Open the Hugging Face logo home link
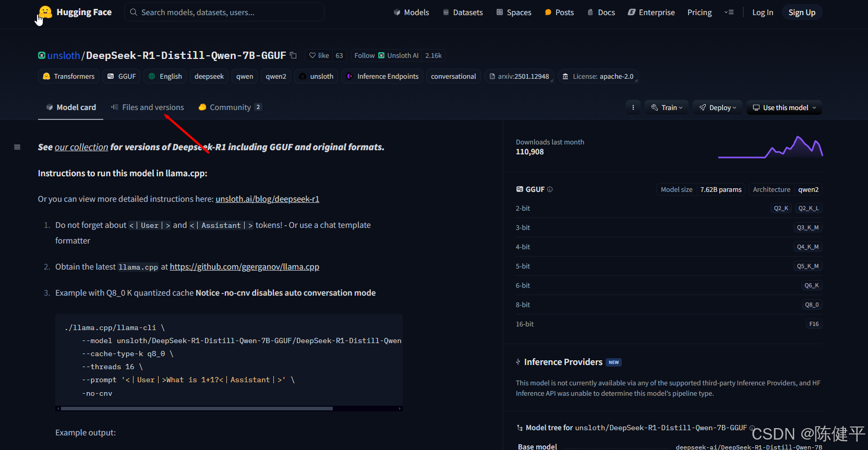Screen dimensions: 868x450 75,12
